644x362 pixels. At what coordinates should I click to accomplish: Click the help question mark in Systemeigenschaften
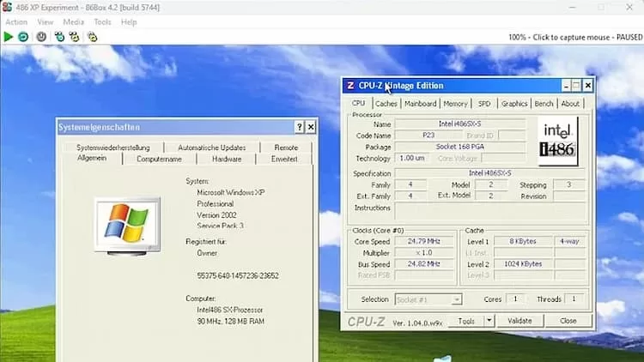(299, 127)
